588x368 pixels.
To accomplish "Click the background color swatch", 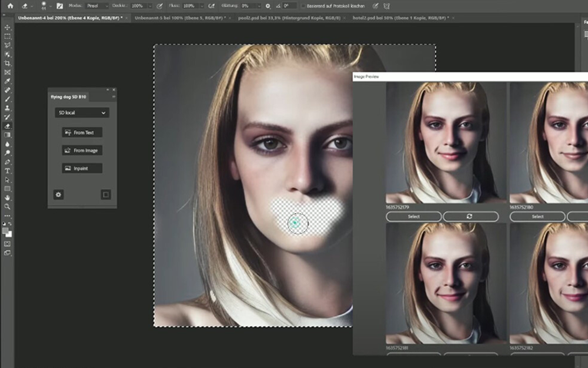I will pyautogui.click(x=9, y=235).
